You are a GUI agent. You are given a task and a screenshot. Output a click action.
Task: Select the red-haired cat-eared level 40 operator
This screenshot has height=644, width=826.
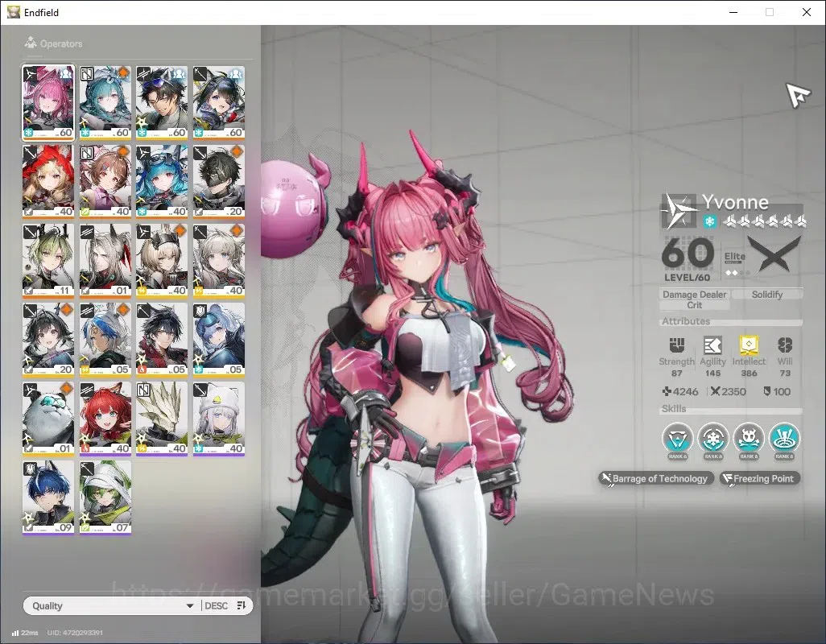pyautogui.click(x=105, y=419)
